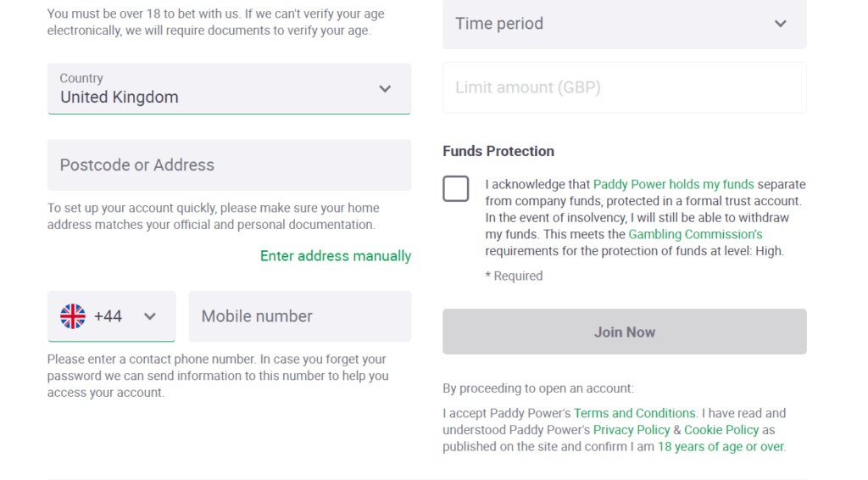Follow the Gambling Commission's link

tap(695, 234)
